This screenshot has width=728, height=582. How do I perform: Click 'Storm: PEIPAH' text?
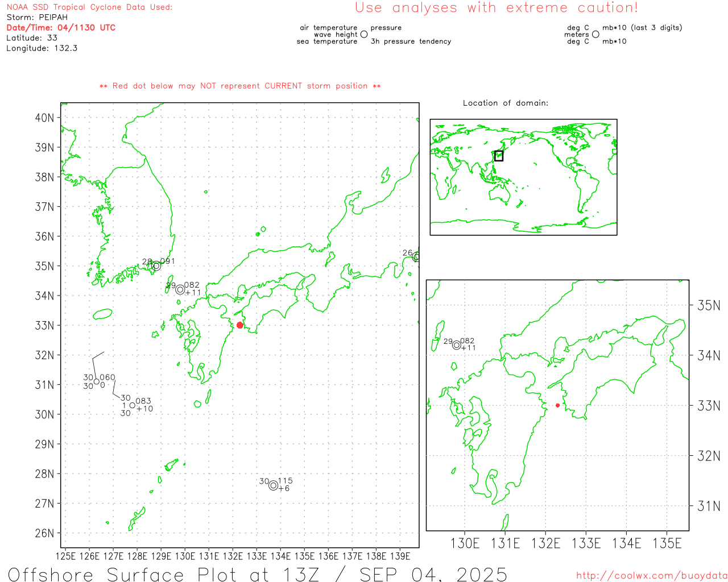coord(37,17)
